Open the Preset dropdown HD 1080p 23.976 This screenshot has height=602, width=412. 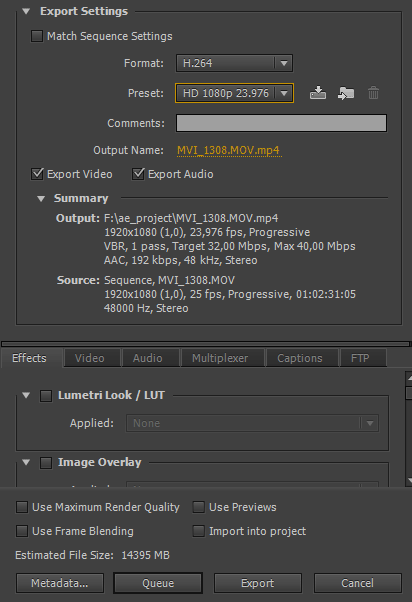click(234, 93)
